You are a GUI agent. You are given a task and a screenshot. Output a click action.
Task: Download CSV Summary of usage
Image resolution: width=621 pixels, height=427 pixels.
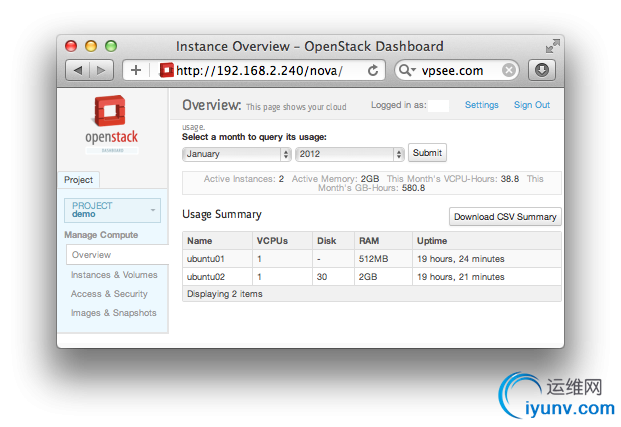point(505,217)
